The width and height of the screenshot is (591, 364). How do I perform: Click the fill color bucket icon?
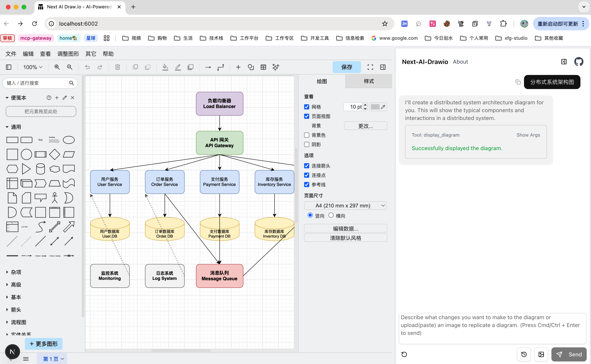165,67
